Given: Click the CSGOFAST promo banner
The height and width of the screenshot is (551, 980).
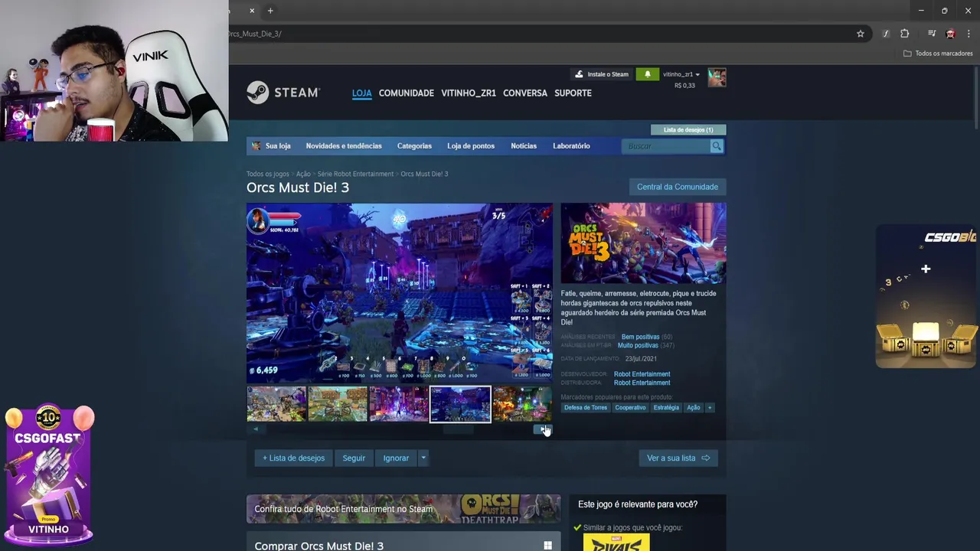Looking at the screenshot, I should point(48,474).
